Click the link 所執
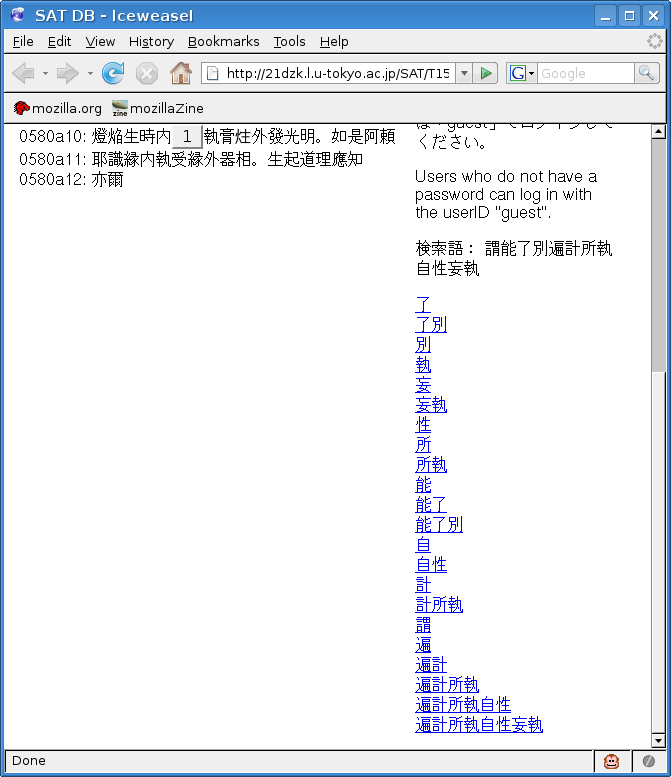This screenshot has width=671, height=777. coord(431,464)
